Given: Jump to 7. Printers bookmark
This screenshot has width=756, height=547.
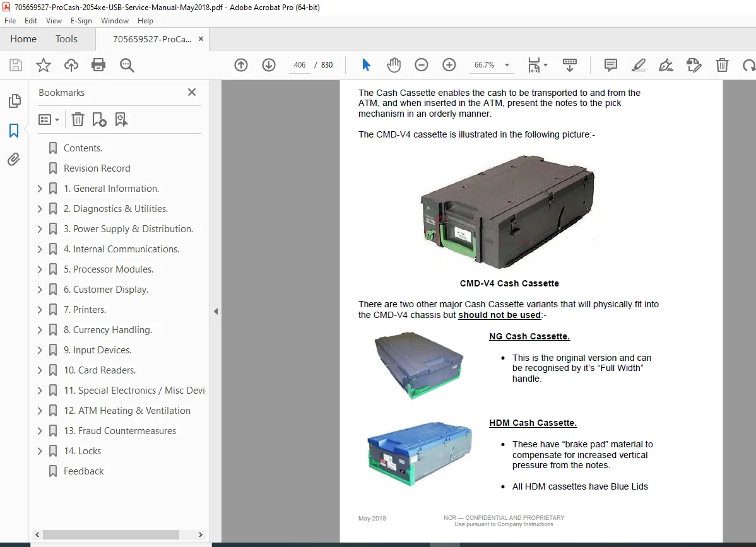Looking at the screenshot, I should pos(85,310).
